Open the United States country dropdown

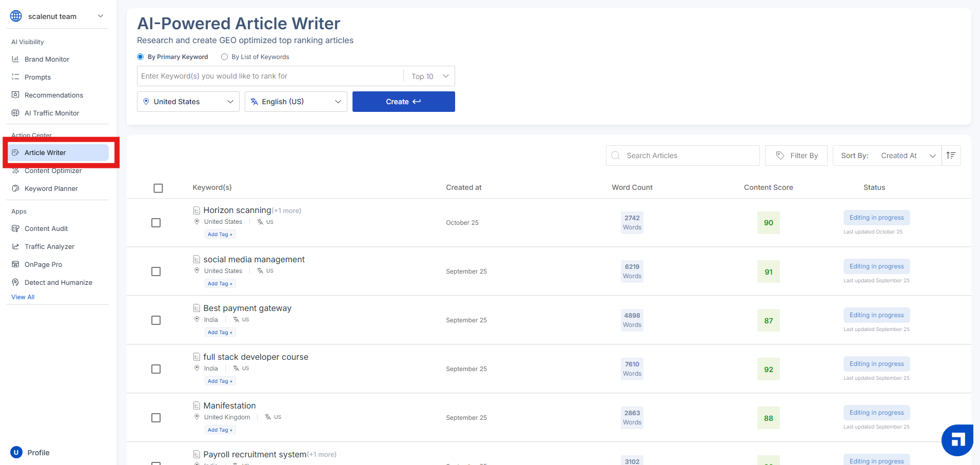pyautogui.click(x=188, y=102)
